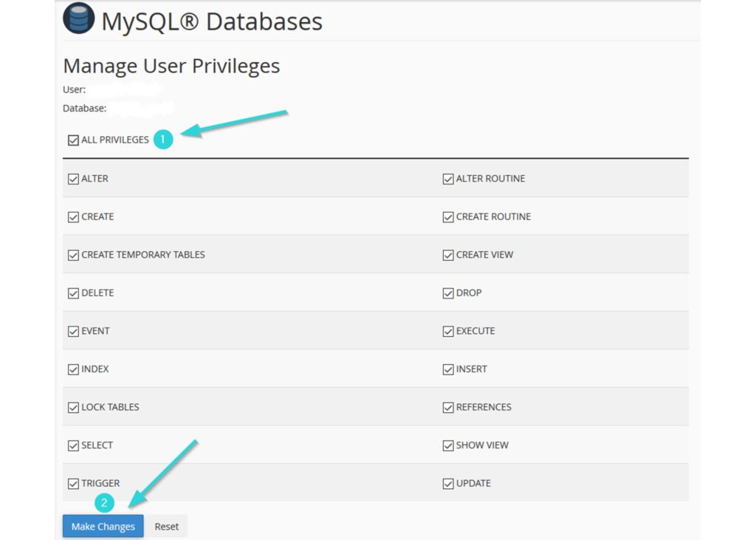The width and height of the screenshot is (756, 540).
Task: Toggle the REFERENCES checkbox
Action: click(x=448, y=408)
